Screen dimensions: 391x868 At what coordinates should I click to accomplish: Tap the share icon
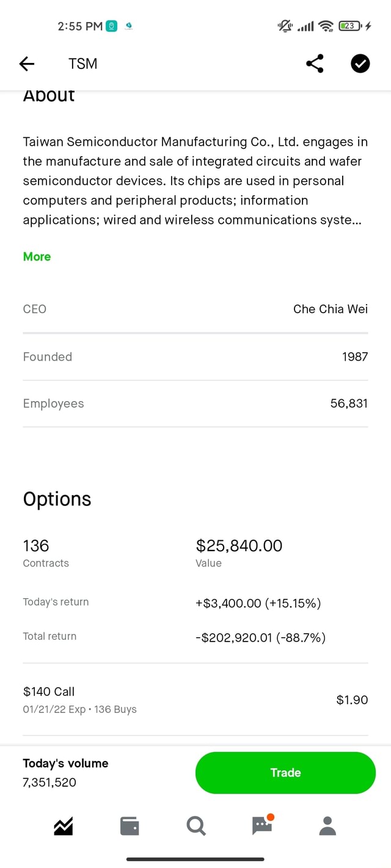(315, 63)
